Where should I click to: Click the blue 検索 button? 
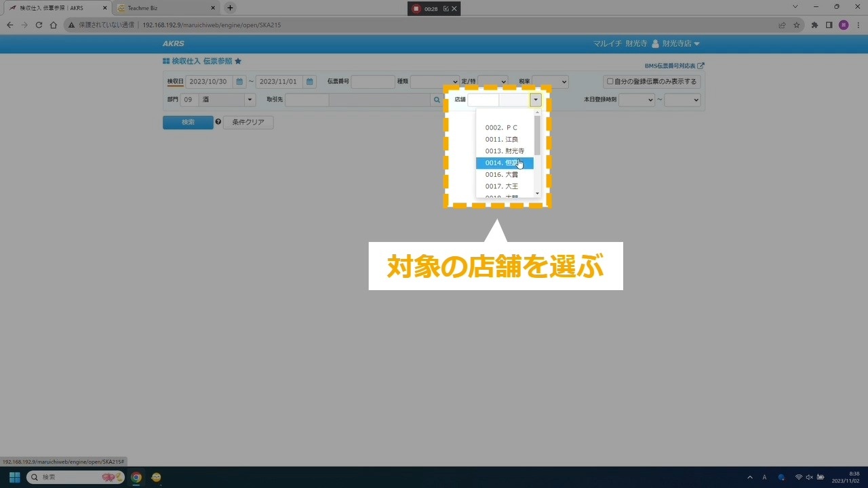(188, 122)
